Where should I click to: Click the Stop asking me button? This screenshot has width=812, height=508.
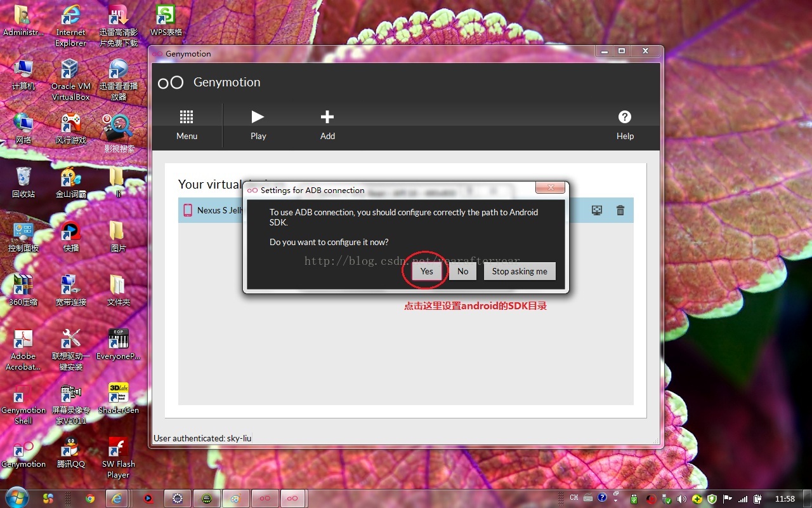point(520,271)
